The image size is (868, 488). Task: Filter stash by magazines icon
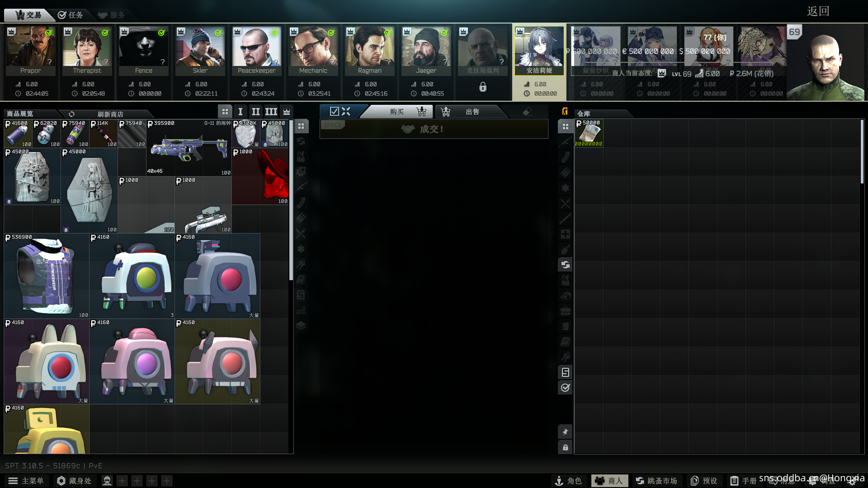[x=565, y=157]
